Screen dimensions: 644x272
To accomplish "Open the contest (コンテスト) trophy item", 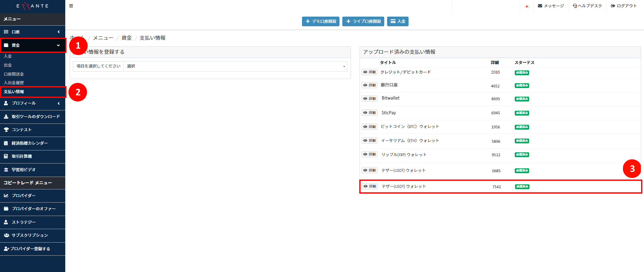I will pos(21,130).
